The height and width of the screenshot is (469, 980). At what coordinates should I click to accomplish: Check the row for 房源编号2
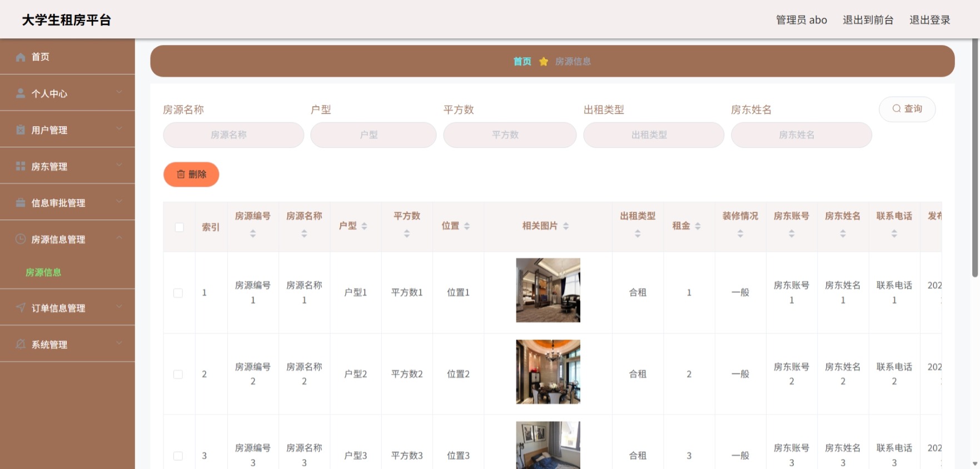(x=178, y=375)
